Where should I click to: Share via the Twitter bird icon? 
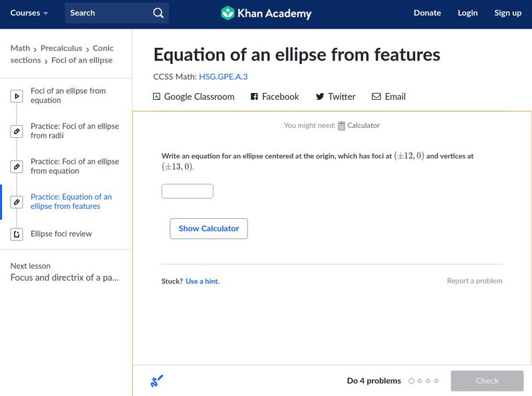320,97
